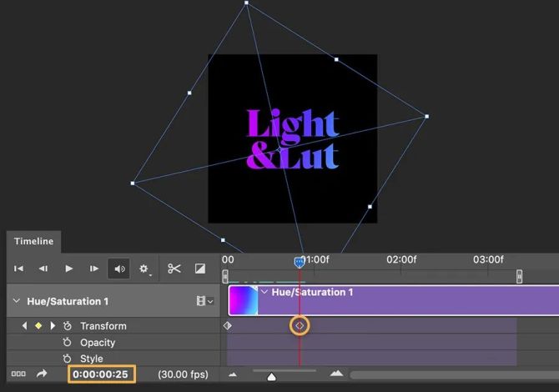559x392 pixels.
Task: Split clip at playhead with scissors
Action: tap(174, 269)
